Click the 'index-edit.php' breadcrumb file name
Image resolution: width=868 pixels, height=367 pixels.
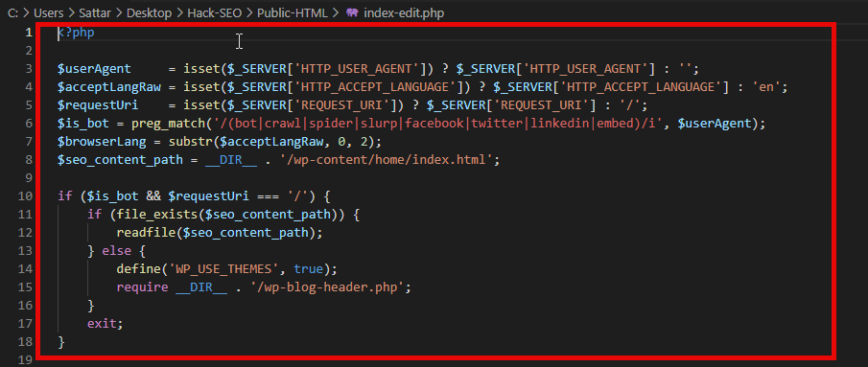(404, 12)
